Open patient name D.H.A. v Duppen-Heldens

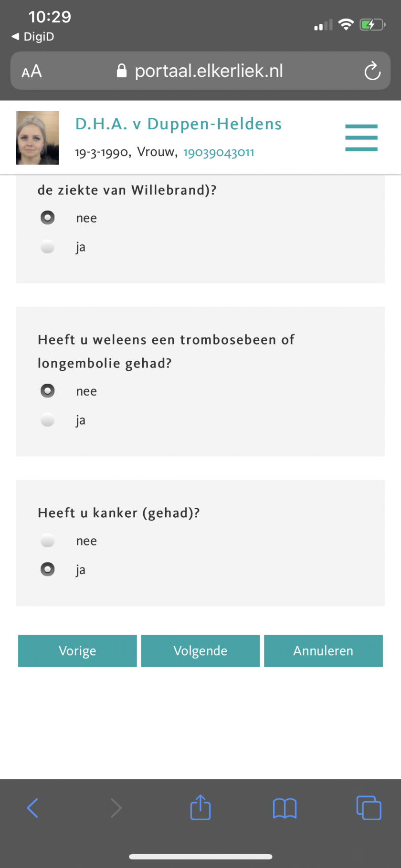click(x=179, y=124)
